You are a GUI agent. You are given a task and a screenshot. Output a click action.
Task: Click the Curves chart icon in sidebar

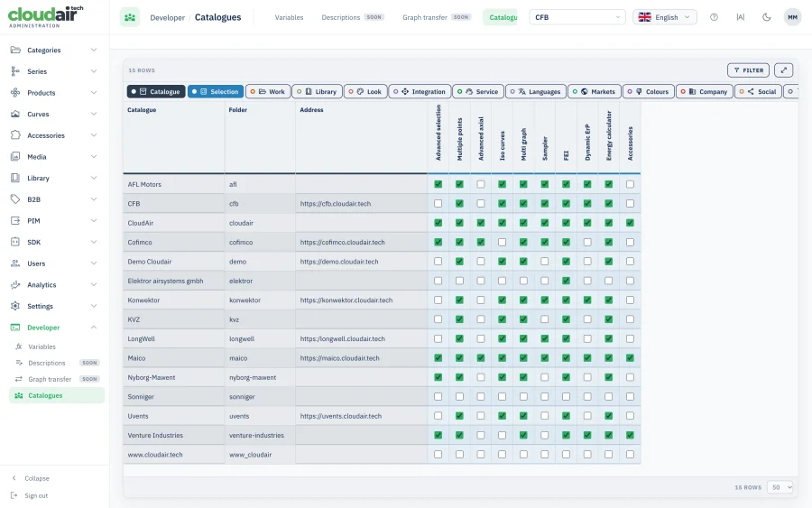coord(15,114)
